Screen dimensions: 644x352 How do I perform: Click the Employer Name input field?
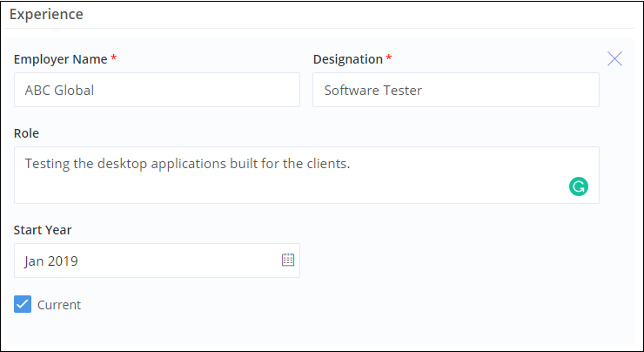(x=157, y=90)
